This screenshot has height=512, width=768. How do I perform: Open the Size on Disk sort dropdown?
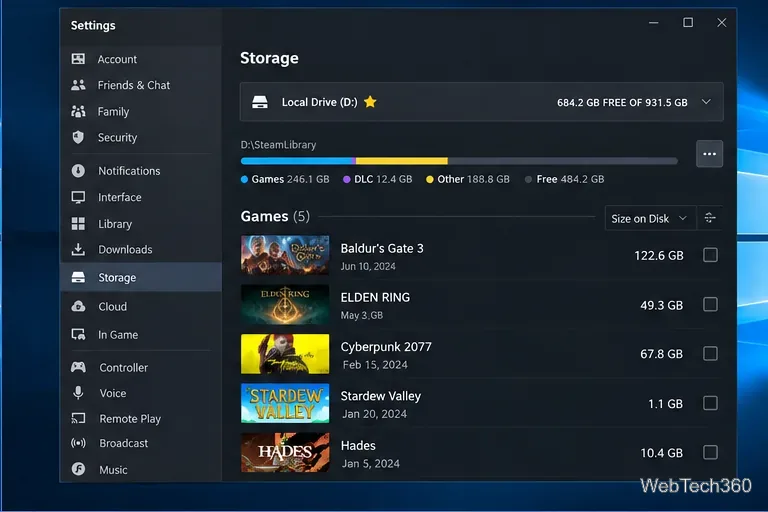(650, 218)
